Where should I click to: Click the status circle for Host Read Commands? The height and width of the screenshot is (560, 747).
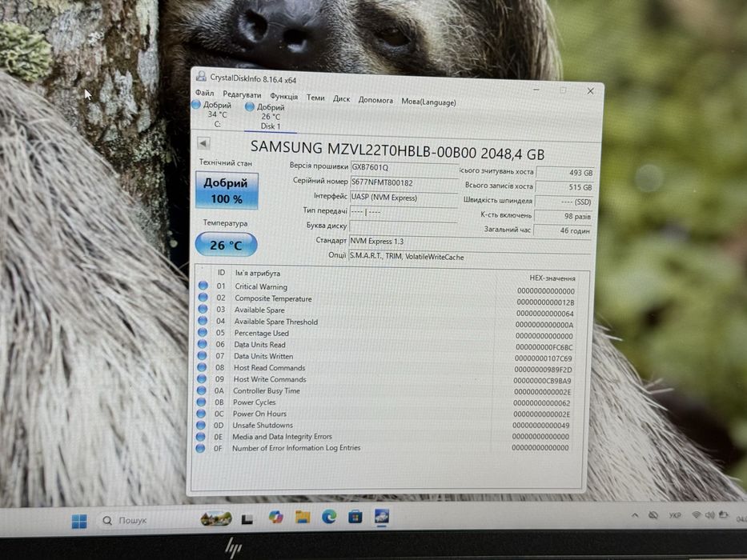click(202, 367)
